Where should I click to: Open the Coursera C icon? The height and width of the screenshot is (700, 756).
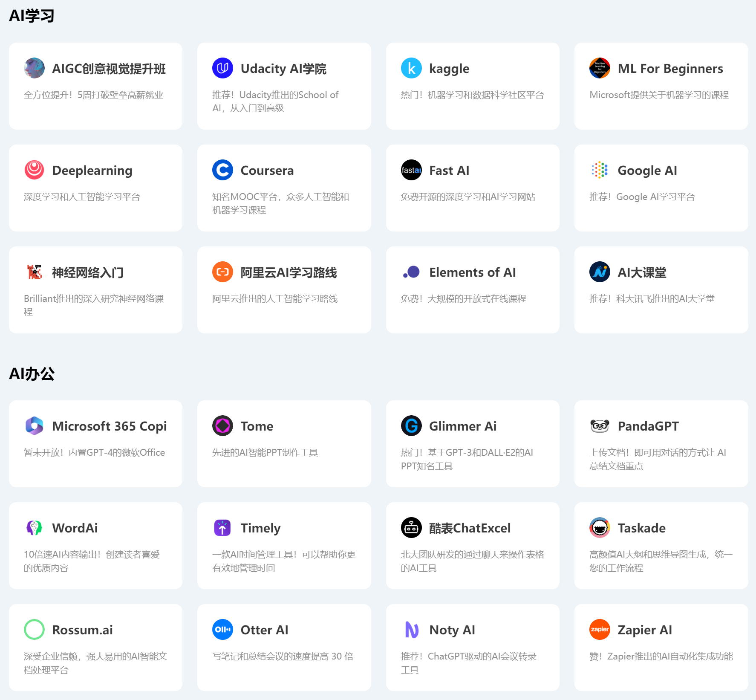click(x=222, y=170)
